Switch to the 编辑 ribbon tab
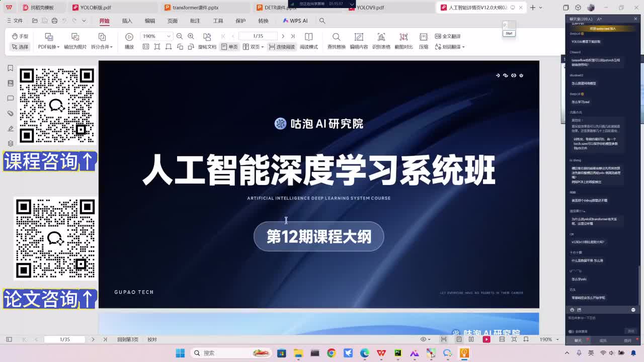Image resolution: width=644 pixels, height=362 pixels. (x=150, y=21)
